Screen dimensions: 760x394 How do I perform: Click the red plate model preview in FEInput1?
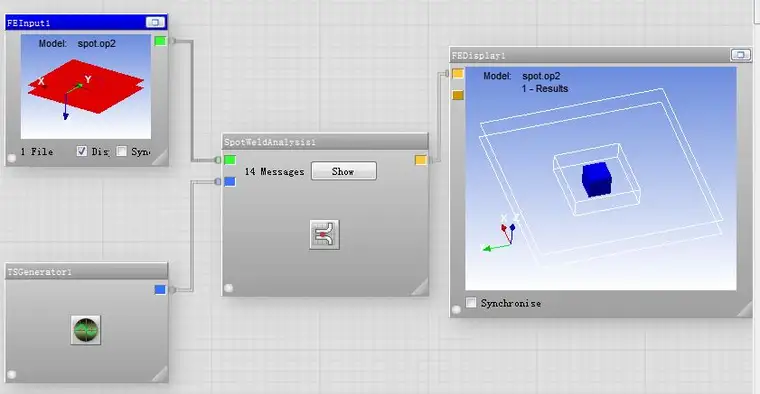(x=86, y=86)
